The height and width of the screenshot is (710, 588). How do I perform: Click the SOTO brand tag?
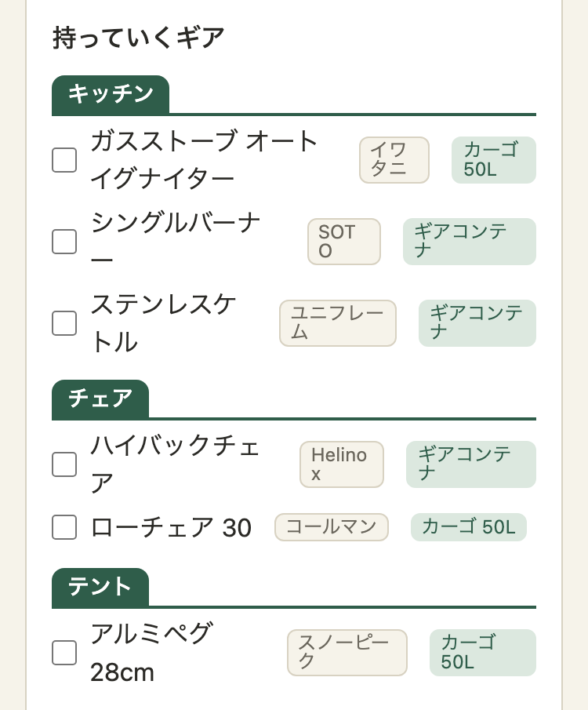tap(344, 242)
